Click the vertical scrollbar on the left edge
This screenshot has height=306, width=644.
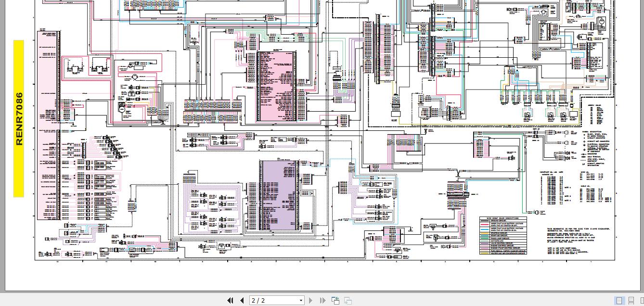coord(2,144)
